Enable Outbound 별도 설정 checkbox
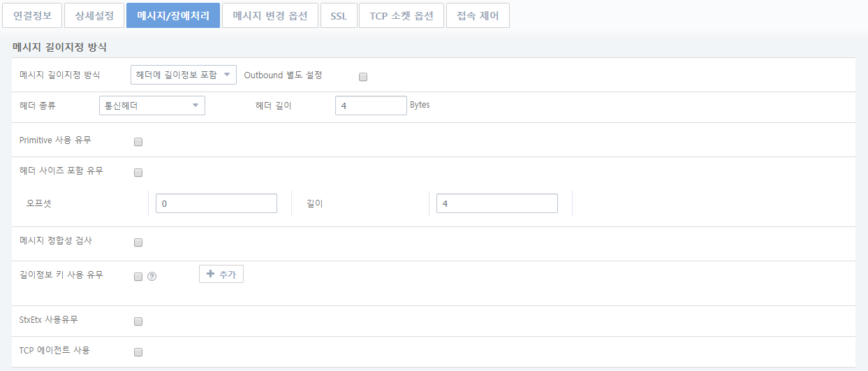The width and height of the screenshot is (868, 371). (362, 77)
